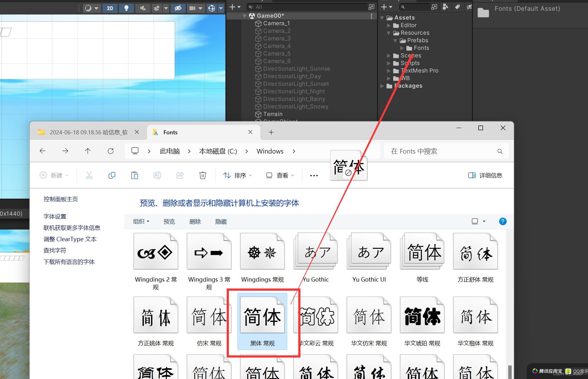Click Project search by type icon
The height and width of the screenshot is (379, 588).
(445, 7)
